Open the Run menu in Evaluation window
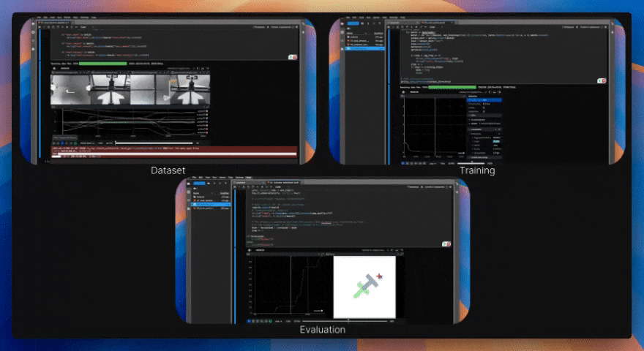The height and width of the screenshot is (351, 644). point(214,178)
